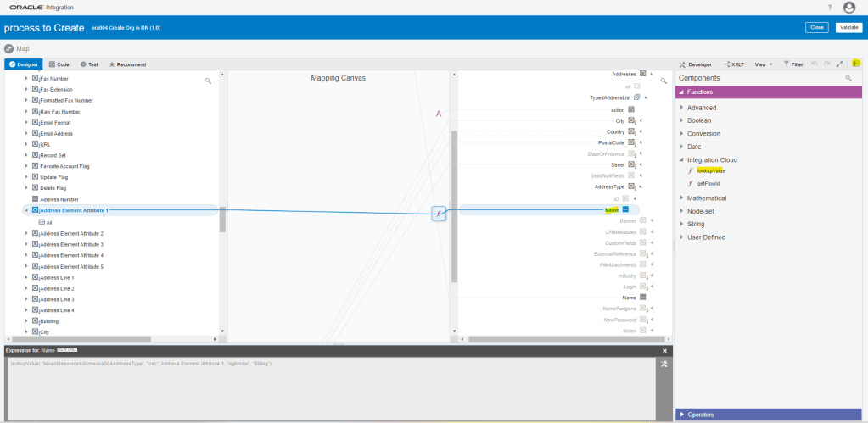Click the source tree search magnifier
Screen dimensions: 868x423
coord(208,81)
